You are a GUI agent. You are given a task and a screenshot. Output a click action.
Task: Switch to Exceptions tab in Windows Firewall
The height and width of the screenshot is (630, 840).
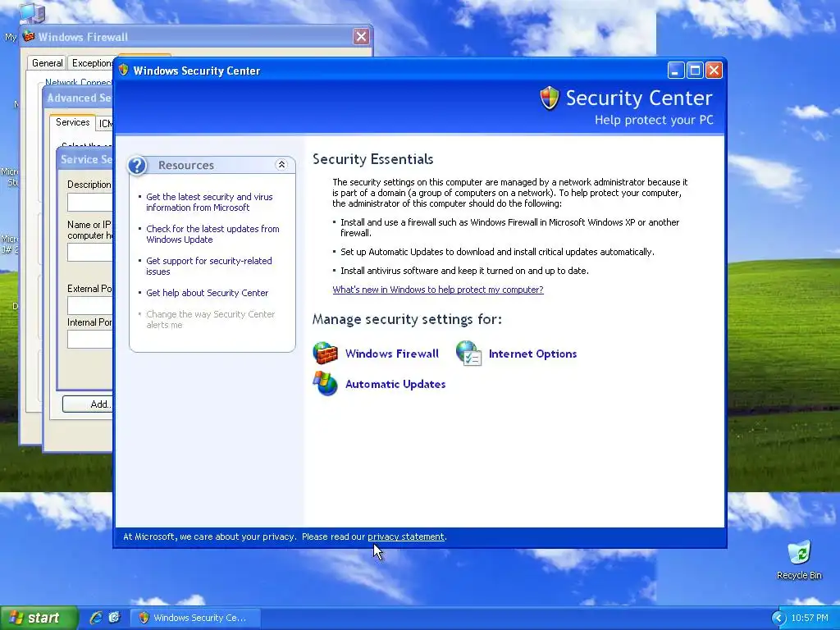[x=92, y=62]
